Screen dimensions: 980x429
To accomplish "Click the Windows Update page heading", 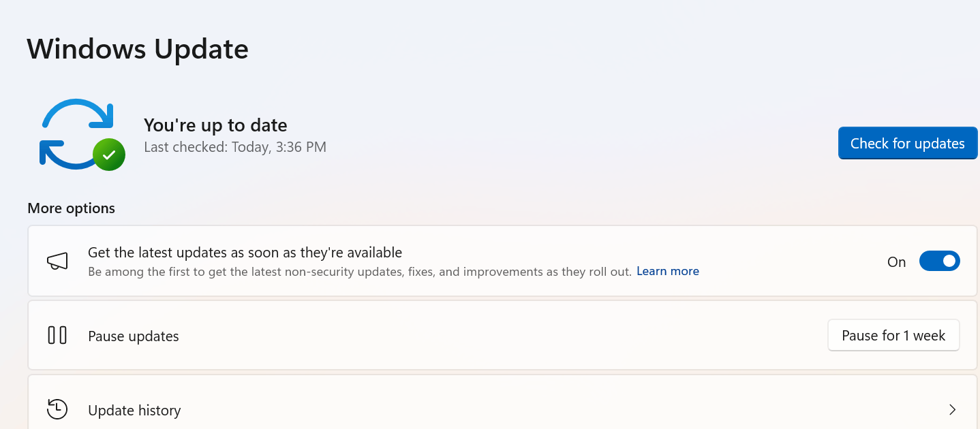I will [x=138, y=49].
